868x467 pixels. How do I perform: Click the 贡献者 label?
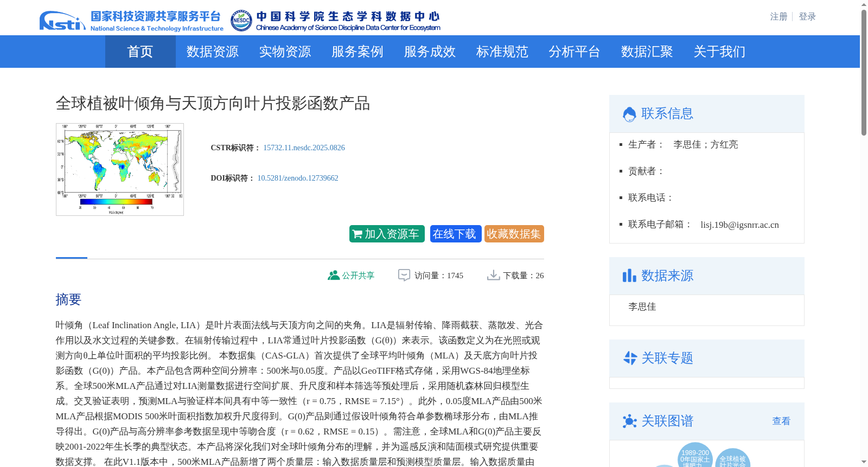647,171
